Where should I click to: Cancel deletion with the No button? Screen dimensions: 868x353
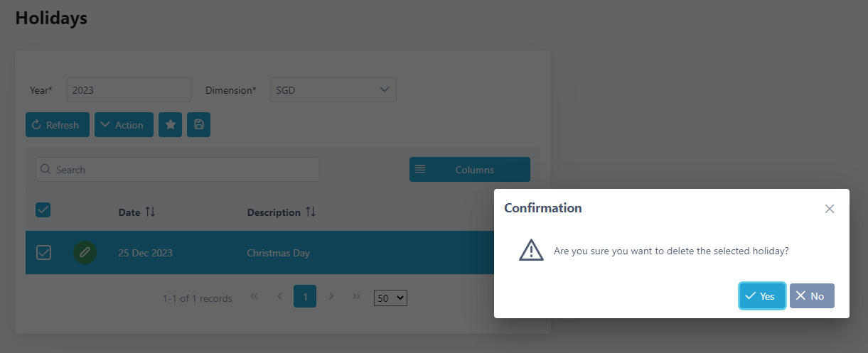(811, 296)
